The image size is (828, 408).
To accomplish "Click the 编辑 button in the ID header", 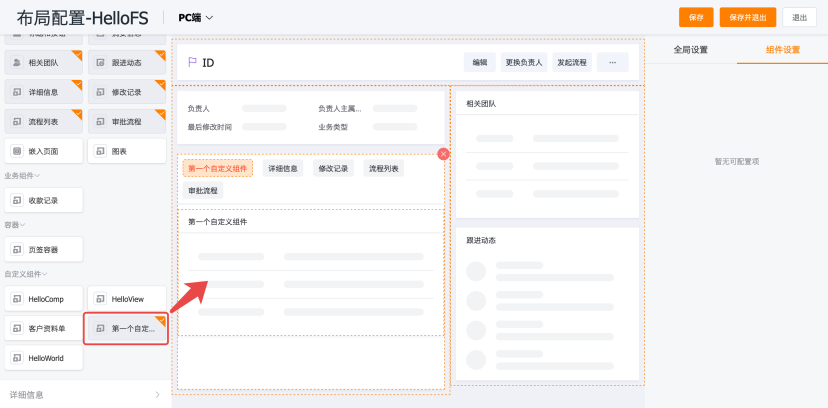I will coord(479,62).
